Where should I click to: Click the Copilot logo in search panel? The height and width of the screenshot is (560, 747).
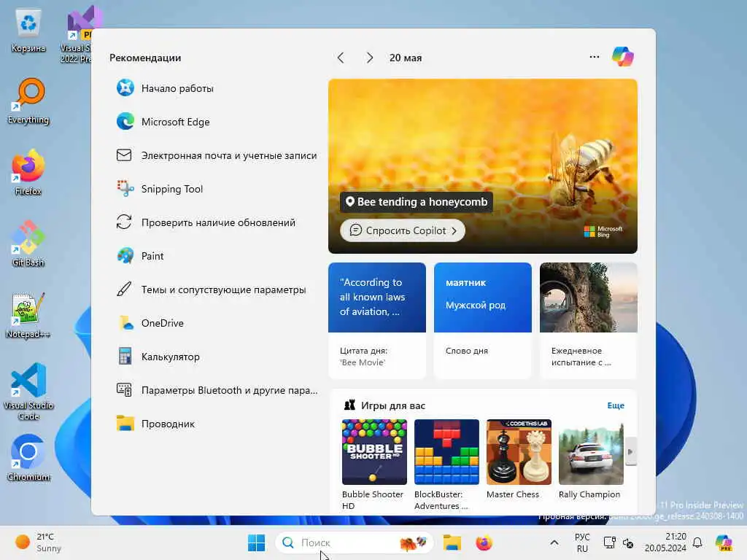click(623, 57)
